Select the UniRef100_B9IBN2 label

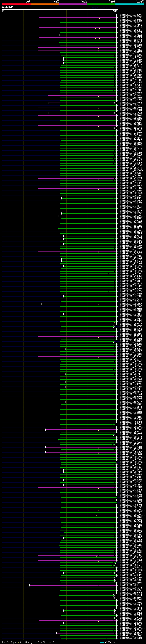pos(131,80)
